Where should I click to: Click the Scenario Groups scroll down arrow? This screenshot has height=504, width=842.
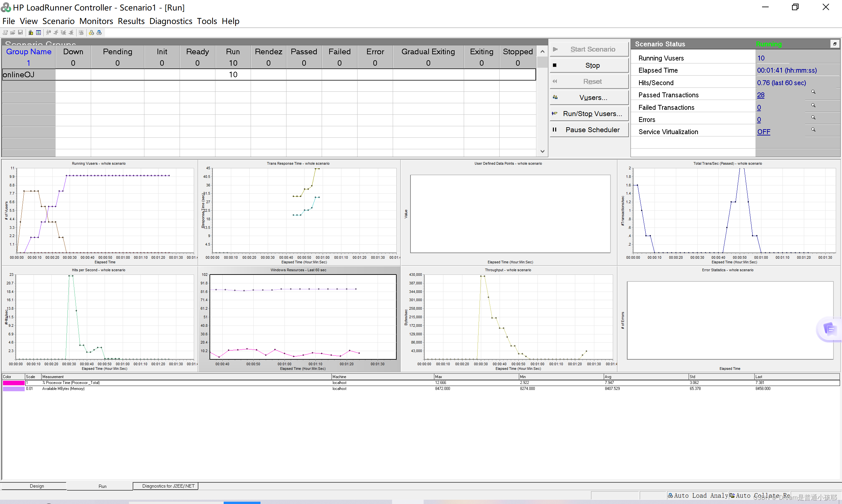(542, 152)
